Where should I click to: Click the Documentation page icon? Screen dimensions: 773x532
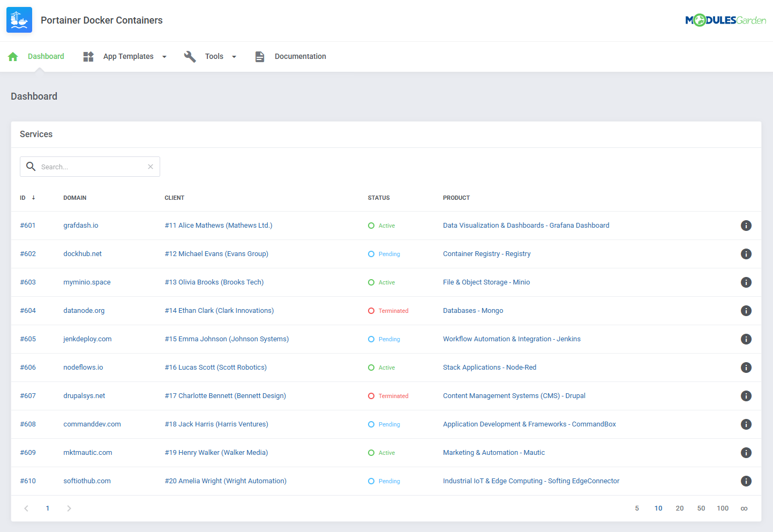pyautogui.click(x=260, y=56)
